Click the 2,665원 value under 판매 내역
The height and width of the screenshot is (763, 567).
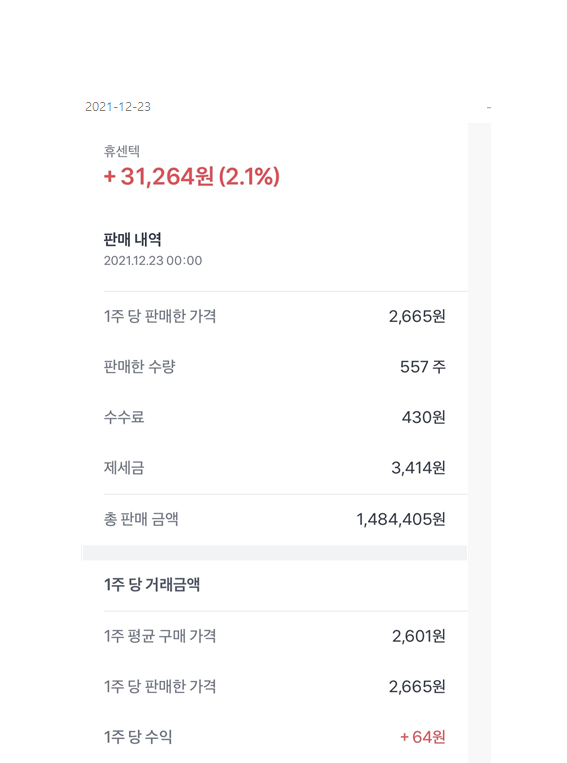tap(417, 316)
